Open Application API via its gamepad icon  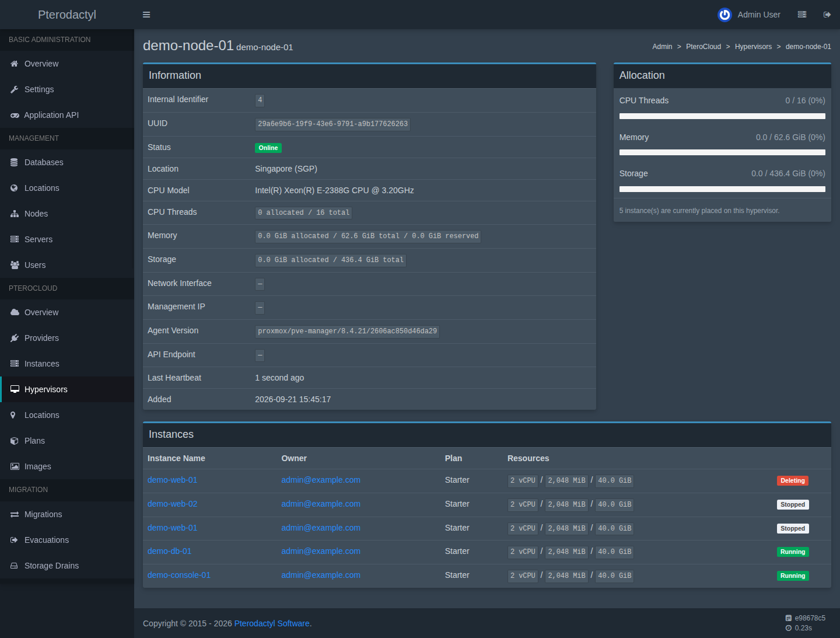point(15,115)
